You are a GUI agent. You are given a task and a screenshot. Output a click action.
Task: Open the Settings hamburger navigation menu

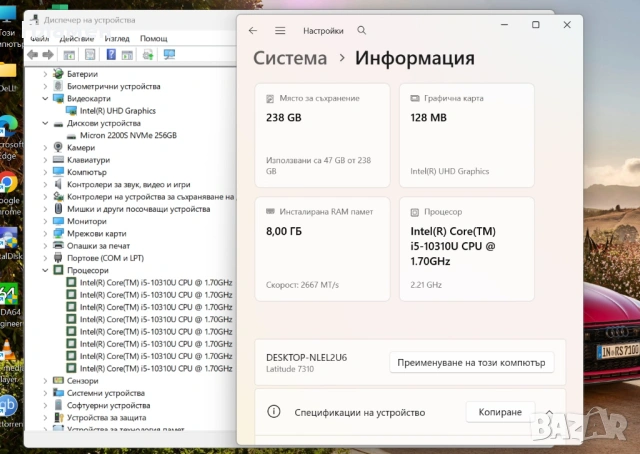(x=280, y=31)
